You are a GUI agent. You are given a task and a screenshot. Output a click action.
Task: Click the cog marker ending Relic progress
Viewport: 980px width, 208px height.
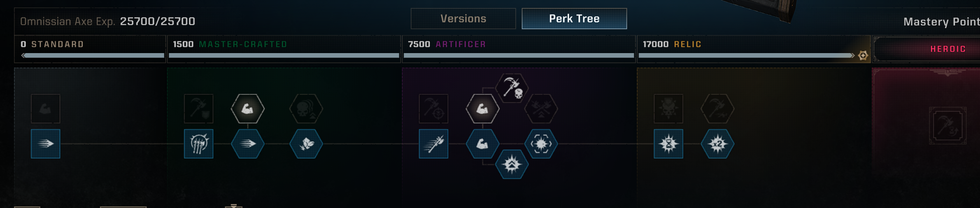click(x=863, y=56)
